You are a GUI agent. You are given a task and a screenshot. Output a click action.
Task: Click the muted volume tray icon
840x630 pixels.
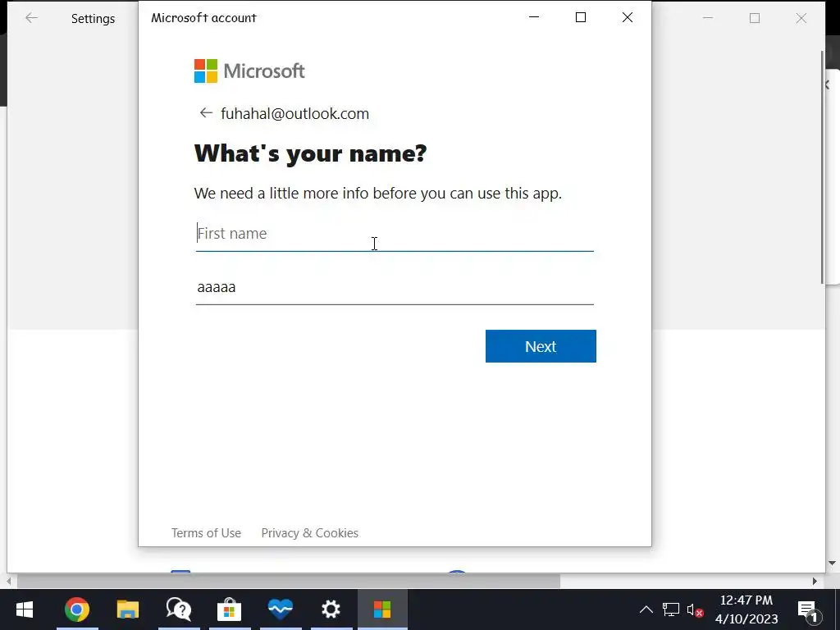click(x=695, y=609)
